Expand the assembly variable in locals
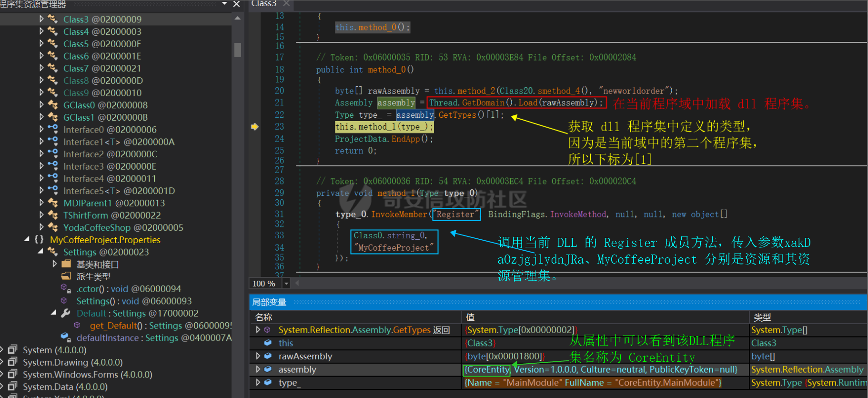The image size is (868, 398). coord(258,369)
